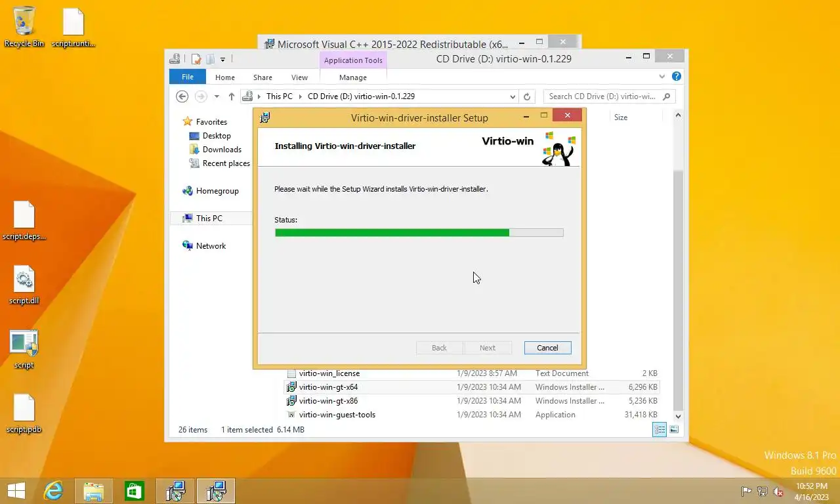Switch to details view layout

(660, 430)
